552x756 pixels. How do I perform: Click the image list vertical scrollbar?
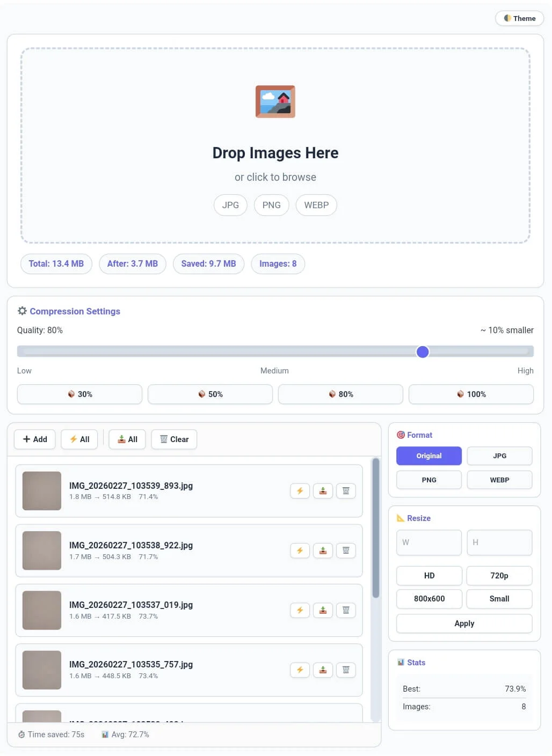click(x=376, y=529)
